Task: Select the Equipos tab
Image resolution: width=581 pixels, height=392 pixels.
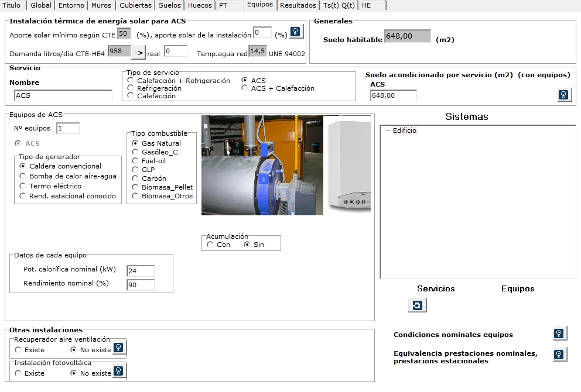Action: coord(259,5)
